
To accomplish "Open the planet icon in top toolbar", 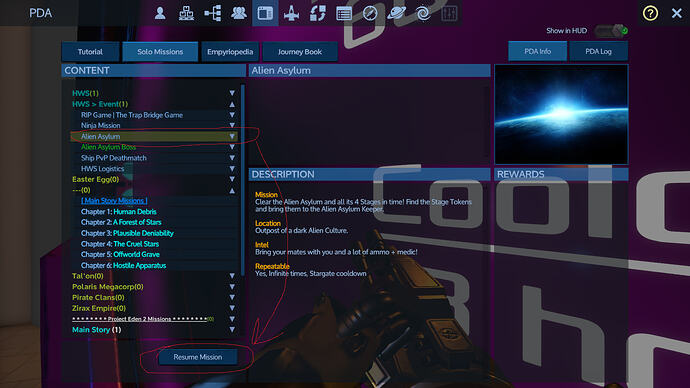I will tap(396, 13).
